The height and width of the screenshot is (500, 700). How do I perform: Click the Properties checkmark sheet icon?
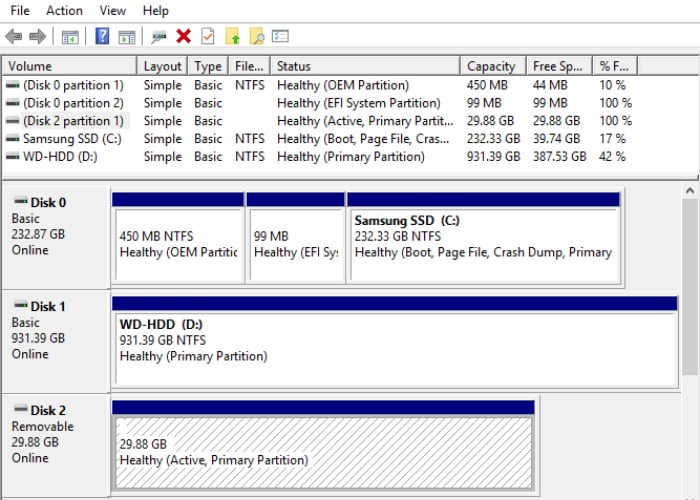tap(207, 36)
